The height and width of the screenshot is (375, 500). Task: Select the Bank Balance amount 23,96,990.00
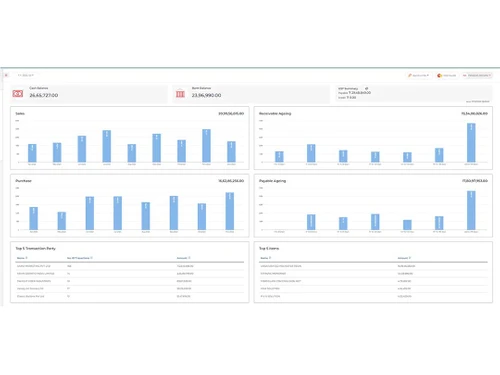point(206,95)
